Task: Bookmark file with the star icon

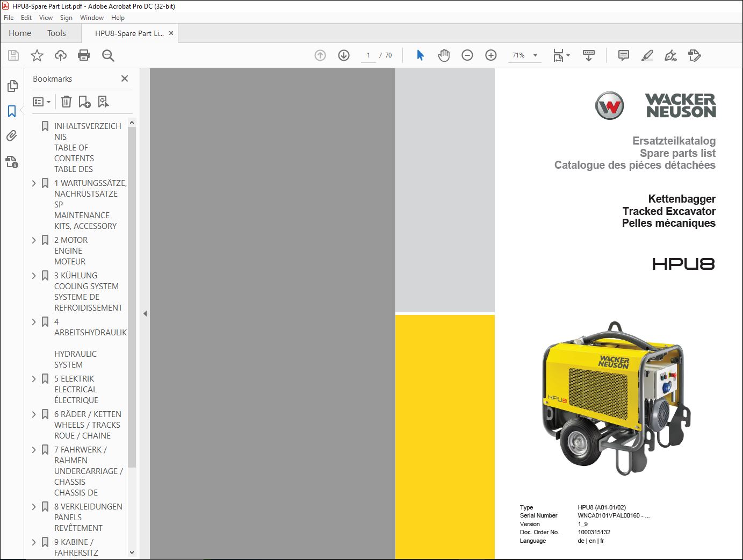Action: click(x=37, y=55)
